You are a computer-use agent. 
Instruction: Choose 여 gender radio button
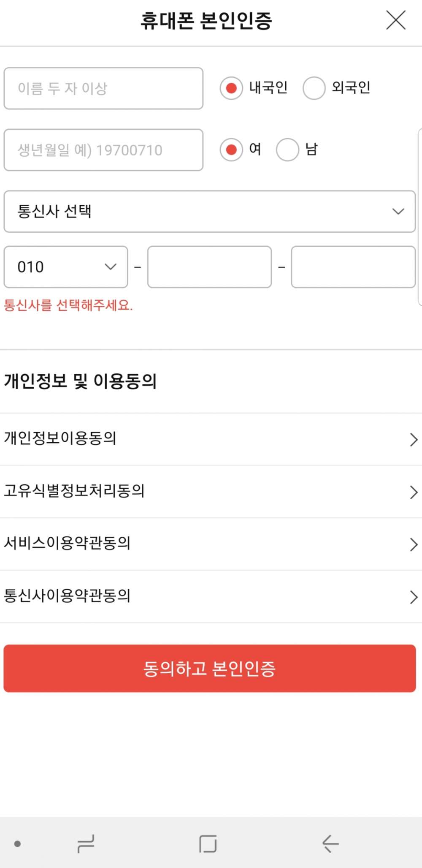pyautogui.click(x=231, y=150)
